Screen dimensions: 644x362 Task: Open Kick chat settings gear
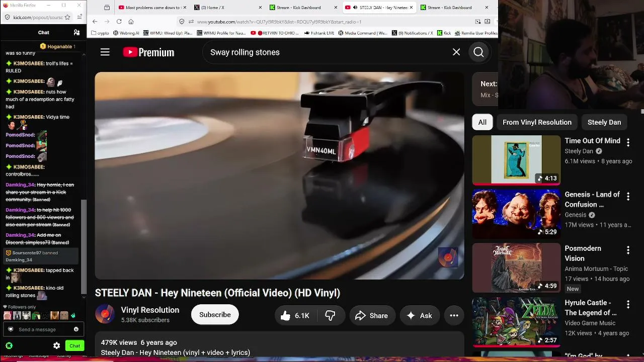coord(57,346)
